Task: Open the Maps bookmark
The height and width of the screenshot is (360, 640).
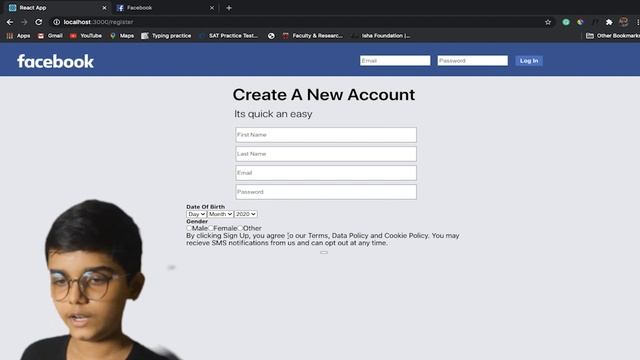Action: pyautogui.click(x=122, y=36)
